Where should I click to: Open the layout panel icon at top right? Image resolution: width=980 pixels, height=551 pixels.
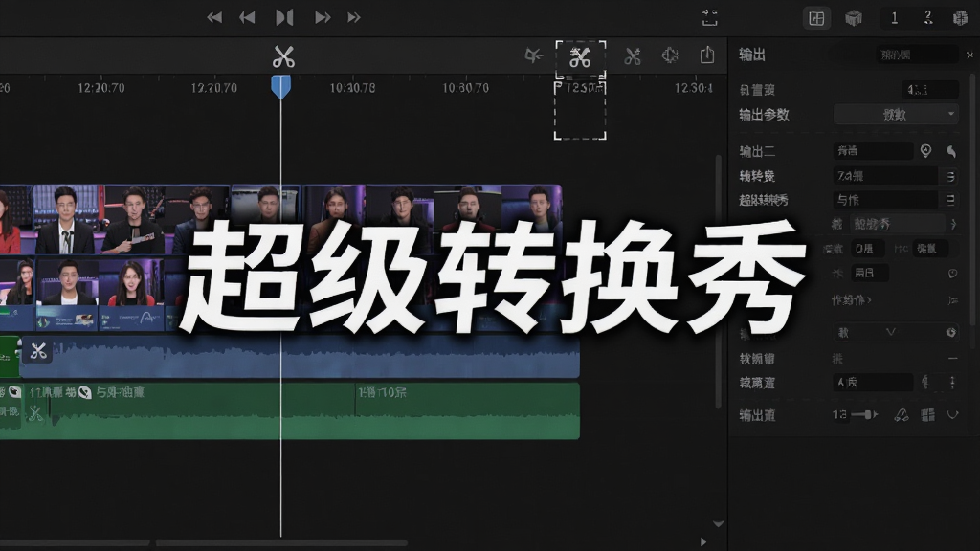[x=816, y=18]
